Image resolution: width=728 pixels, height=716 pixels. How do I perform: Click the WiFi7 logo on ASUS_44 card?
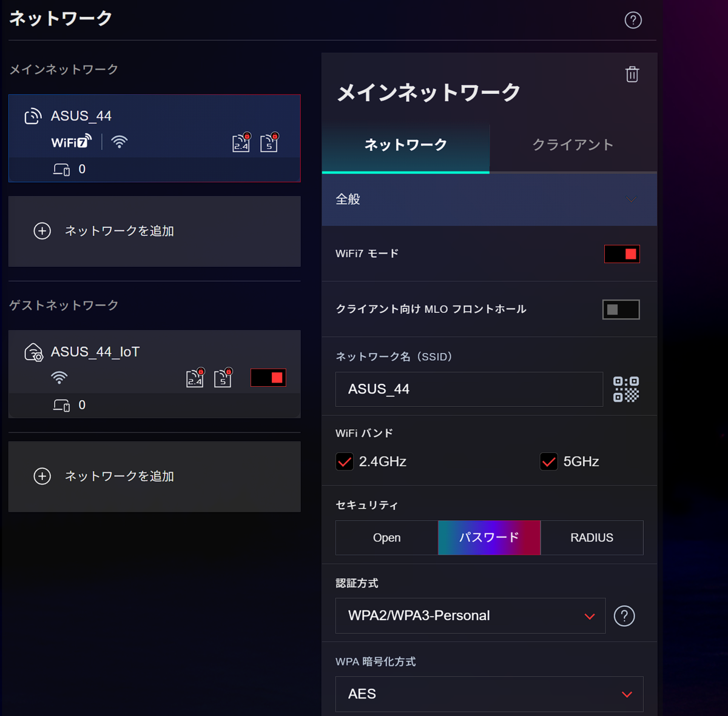pos(72,141)
